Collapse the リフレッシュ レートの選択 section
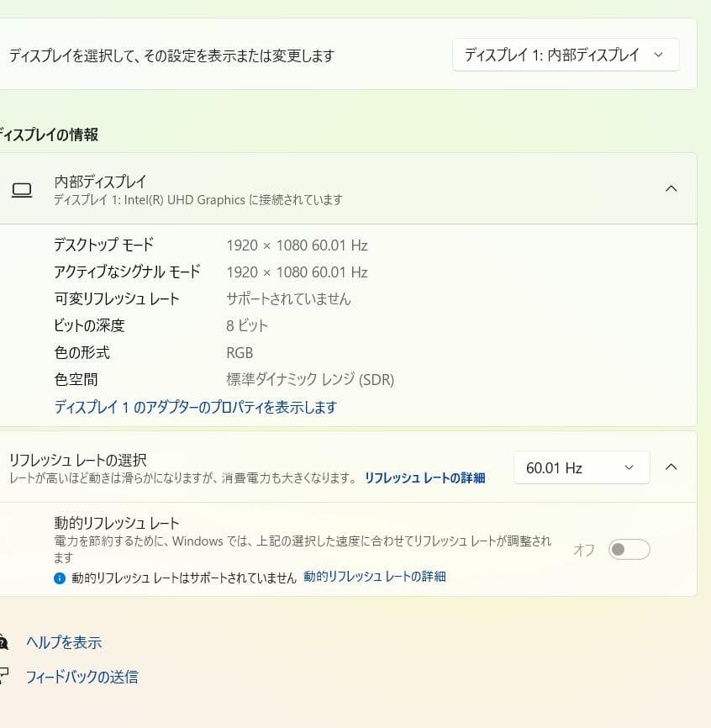 671,467
